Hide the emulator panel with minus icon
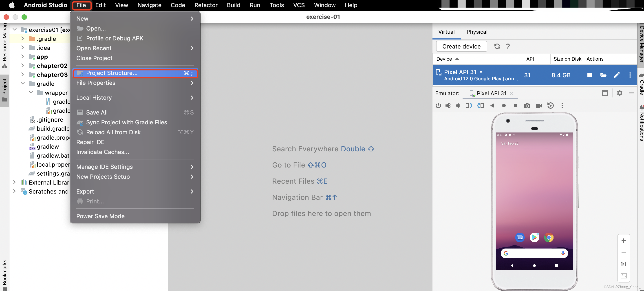This screenshot has height=291, width=644. (631, 93)
